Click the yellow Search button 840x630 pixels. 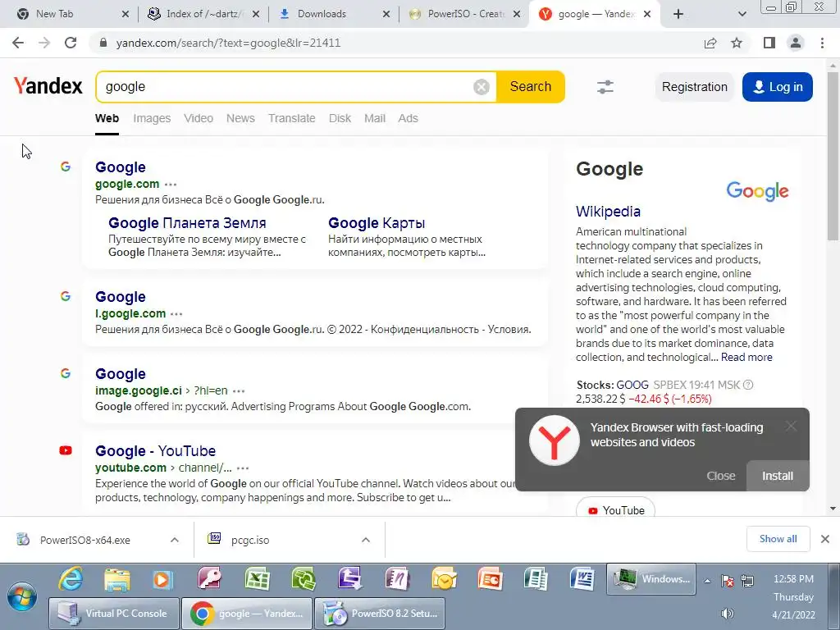click(531, 87)
